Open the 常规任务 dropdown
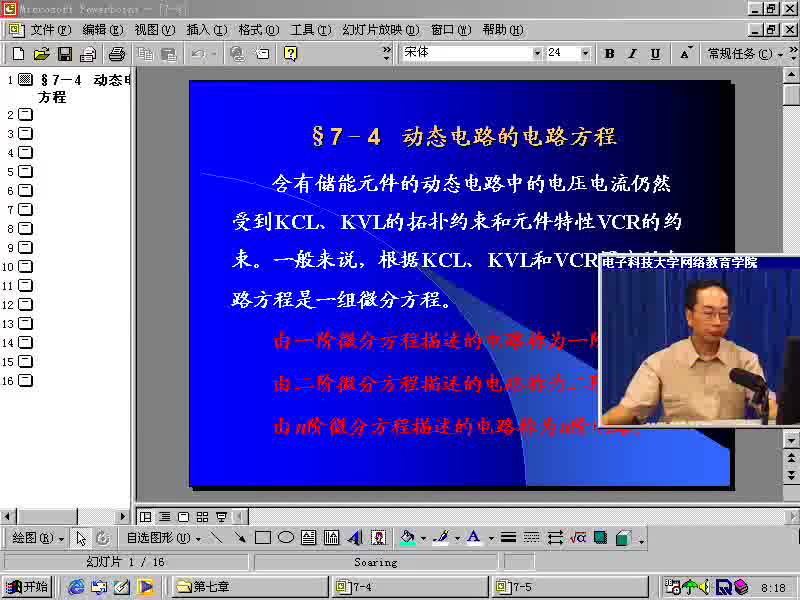This screenshot has height=600, width=800. pos(745,54)
